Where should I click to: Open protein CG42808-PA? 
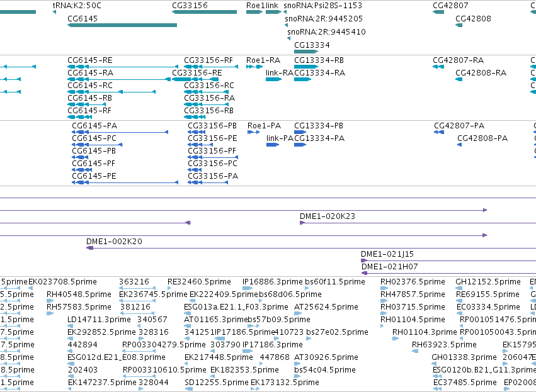coord(482,138)
